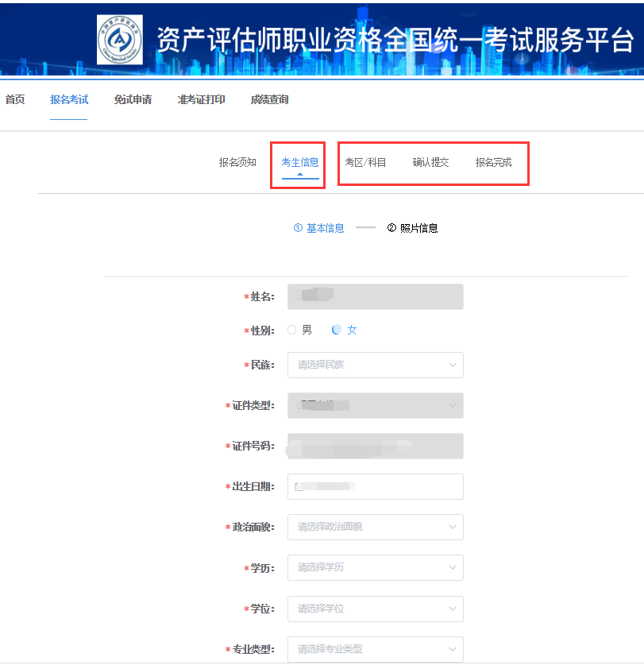The height and width of the screenshot is (665, 644).
Task: Expand the 学位 dropdown arrow
Action: click(453, 609)
